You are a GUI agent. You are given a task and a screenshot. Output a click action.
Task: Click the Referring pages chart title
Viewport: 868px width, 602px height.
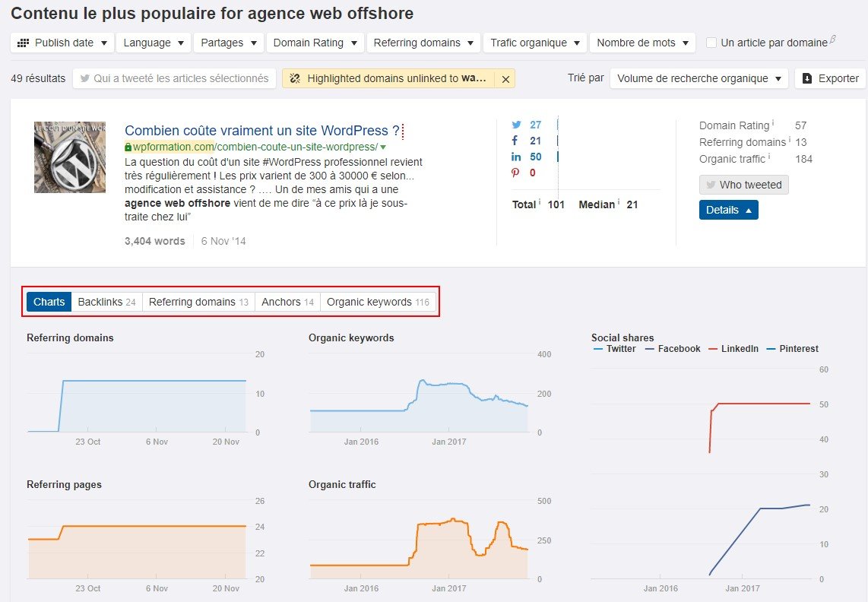coord(64,485)
